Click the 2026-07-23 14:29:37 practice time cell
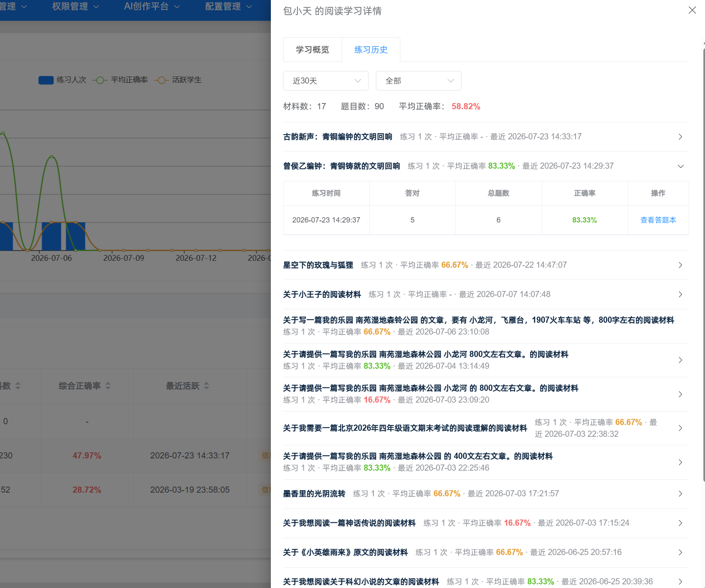 (326, 220)
